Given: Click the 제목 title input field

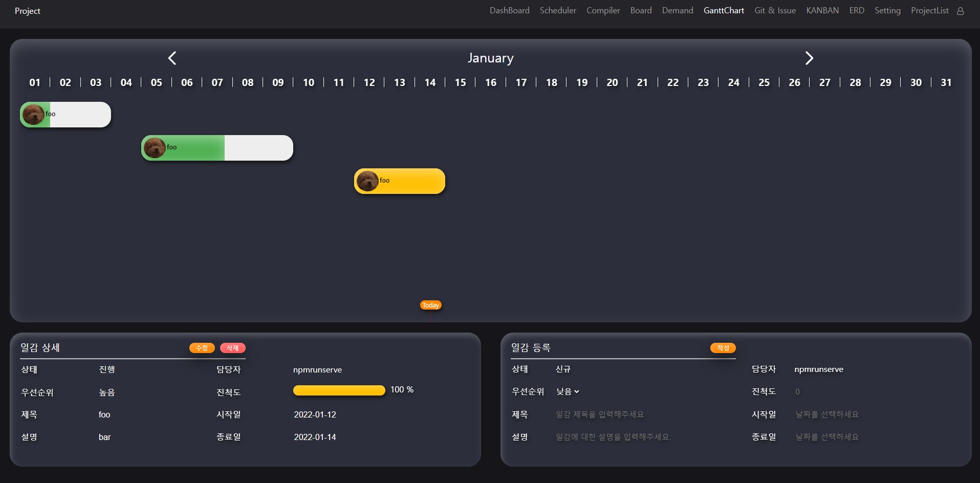Looking at the screenshot, I should coord(599,414).
